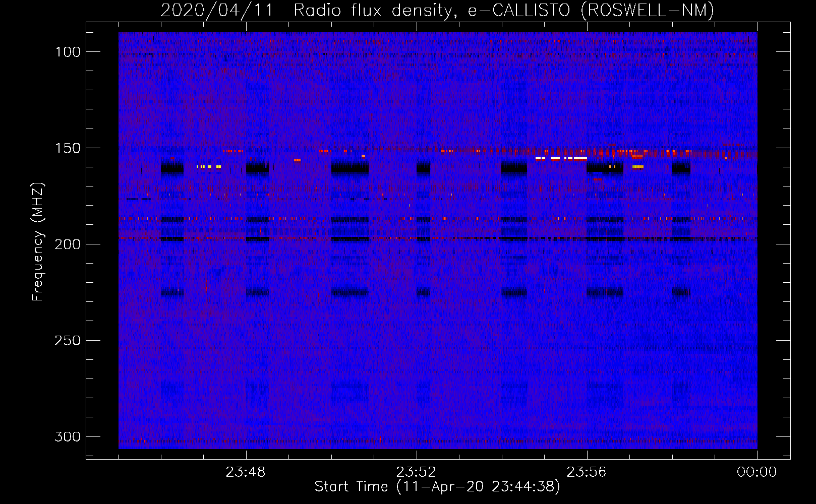Click the 00:00 time tick label

tap(757, 472)
